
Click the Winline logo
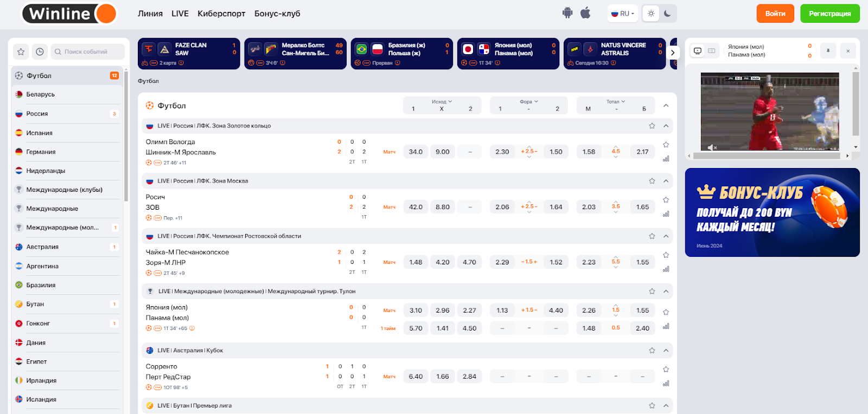click(x=69, y=14)
